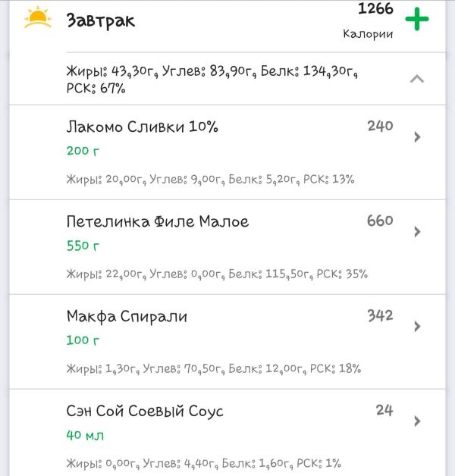Tap the 100 г portion of Макфа Спирали
Viewport: 455px width, 476px height.
[x=83, y=340]
